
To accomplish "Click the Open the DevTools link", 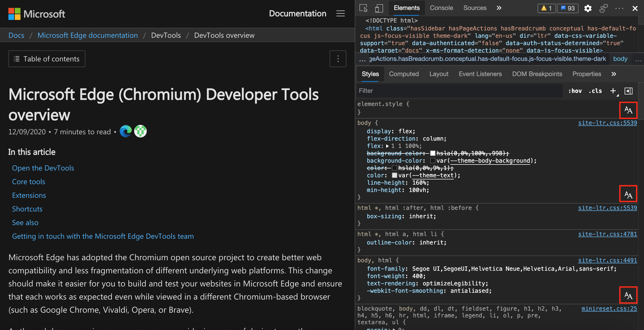I will [x=43, y=167].
